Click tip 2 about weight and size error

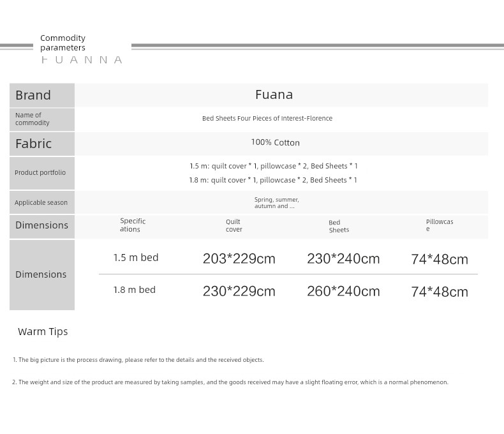point(230,382)
